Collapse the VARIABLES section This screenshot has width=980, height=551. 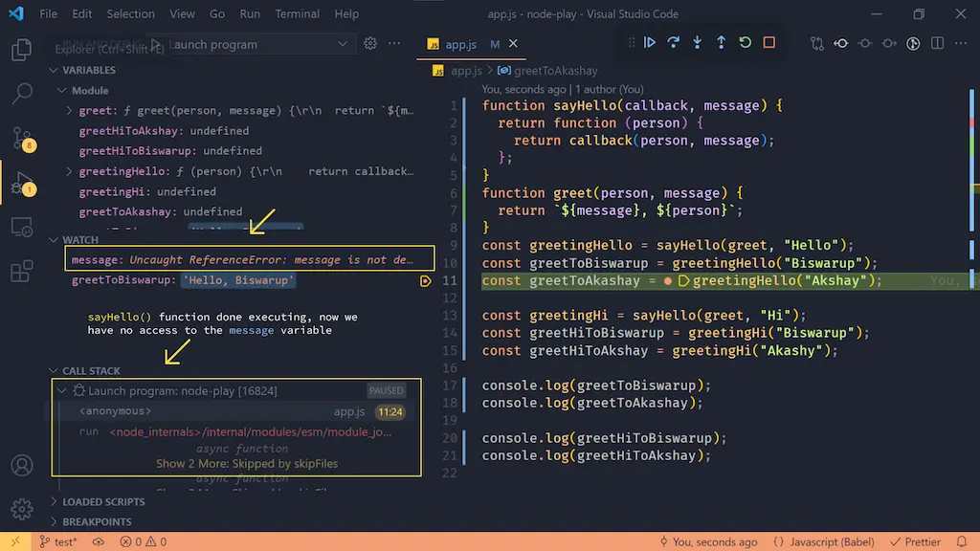pos(54,70)
